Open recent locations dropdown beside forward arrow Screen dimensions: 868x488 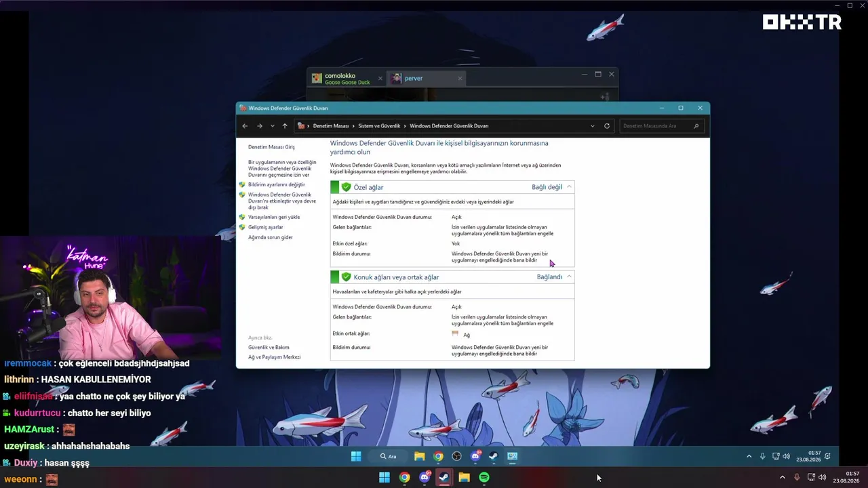click(x=272, y=126)
